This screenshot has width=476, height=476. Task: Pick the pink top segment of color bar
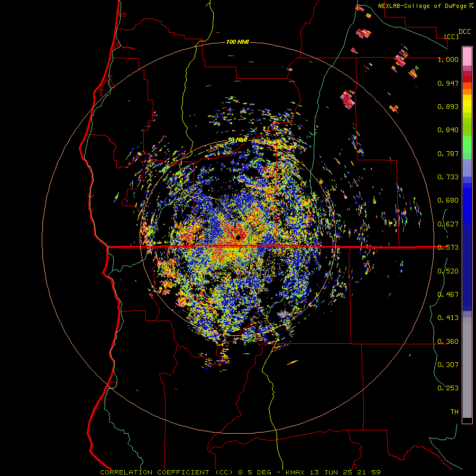[x=467, y=57]
